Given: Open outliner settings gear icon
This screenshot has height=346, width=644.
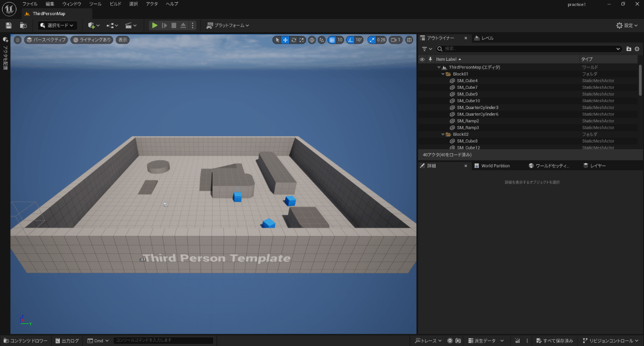Looking at the screenshot, I should coord(637,49).
